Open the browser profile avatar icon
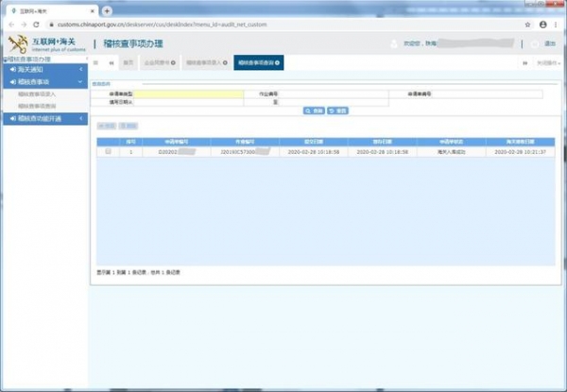567x392 pixels. [542, 24]
